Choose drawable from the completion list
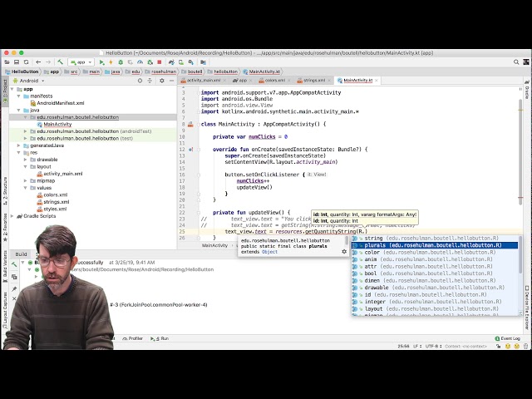The width and height of the screenshot is (532, 399). tap(435, 288)
